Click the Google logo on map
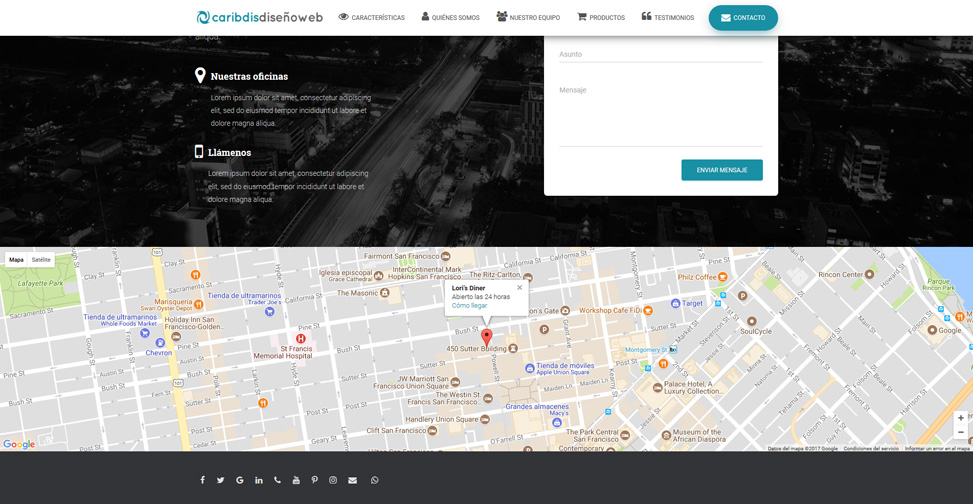Screen dimensions: 973x504 (19, 444)
